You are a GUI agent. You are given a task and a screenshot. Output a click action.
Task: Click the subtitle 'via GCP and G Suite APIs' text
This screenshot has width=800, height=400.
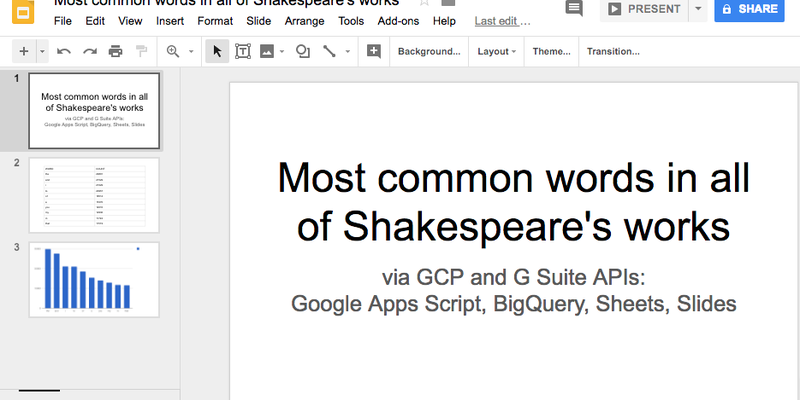[513, 278]
